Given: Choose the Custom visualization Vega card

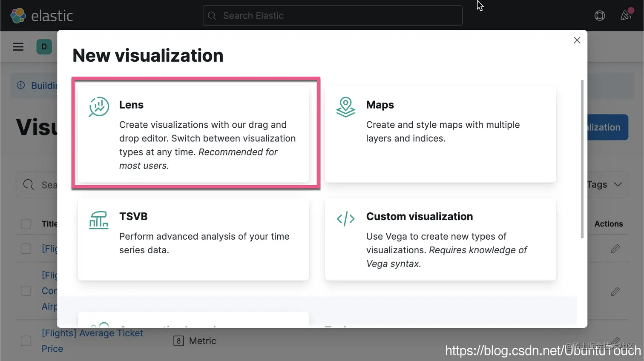Looking at the screenshot, I should tap(440, 239).
